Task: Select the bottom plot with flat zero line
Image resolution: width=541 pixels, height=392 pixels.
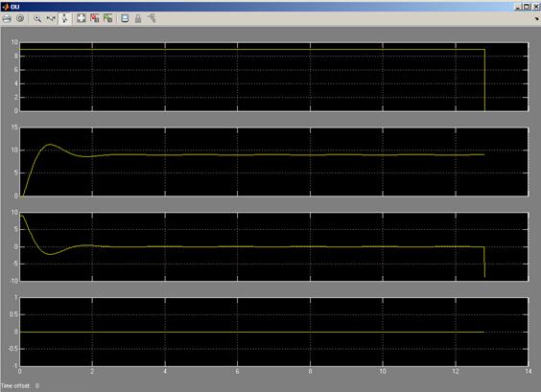Action: coord(273,332)
